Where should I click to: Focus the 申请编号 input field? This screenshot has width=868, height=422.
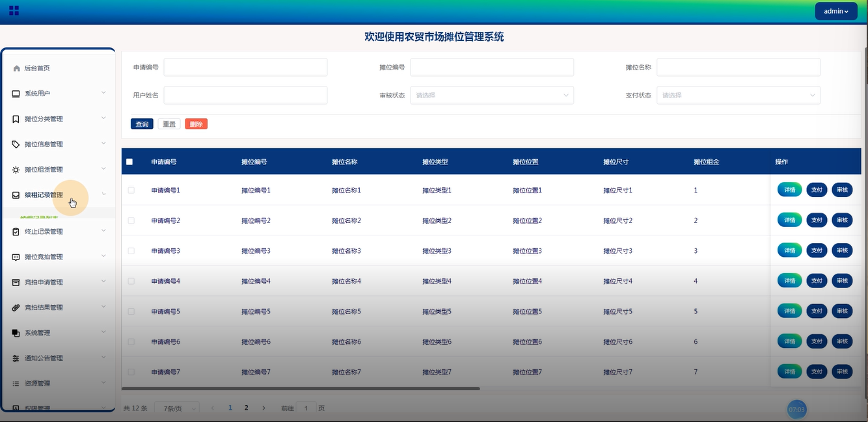tap(245, 68)
